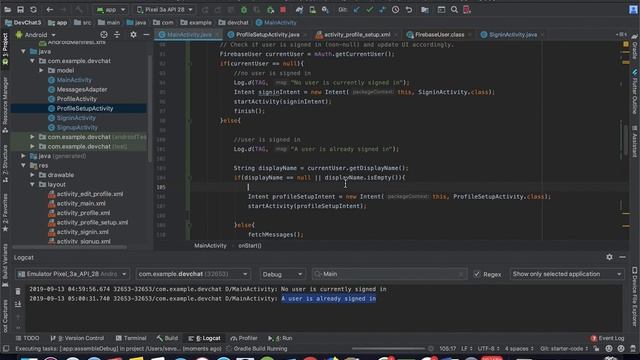
Task: Open Search Everywhere magnifier icon
Action: (x=454, y=9)
